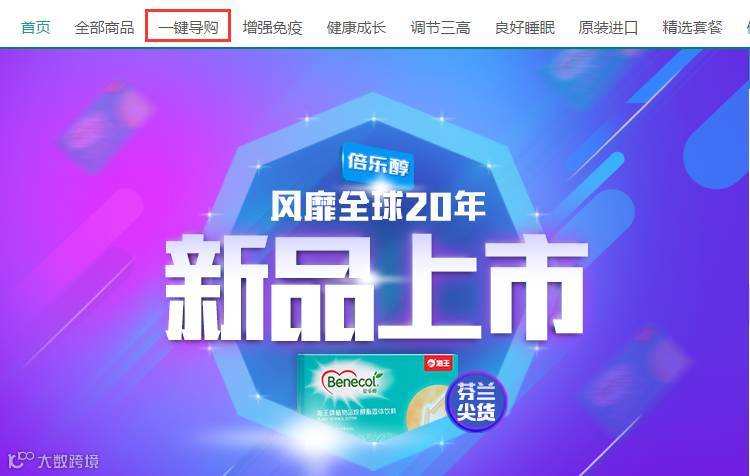
Task: Select 全部商品 in navigation bar
Action: 104,27
